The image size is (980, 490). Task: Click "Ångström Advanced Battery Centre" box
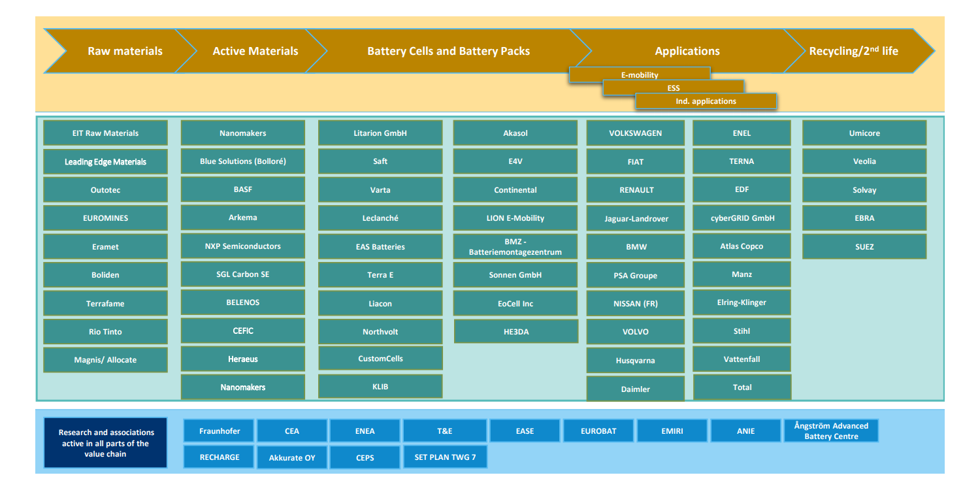(832, 431)
